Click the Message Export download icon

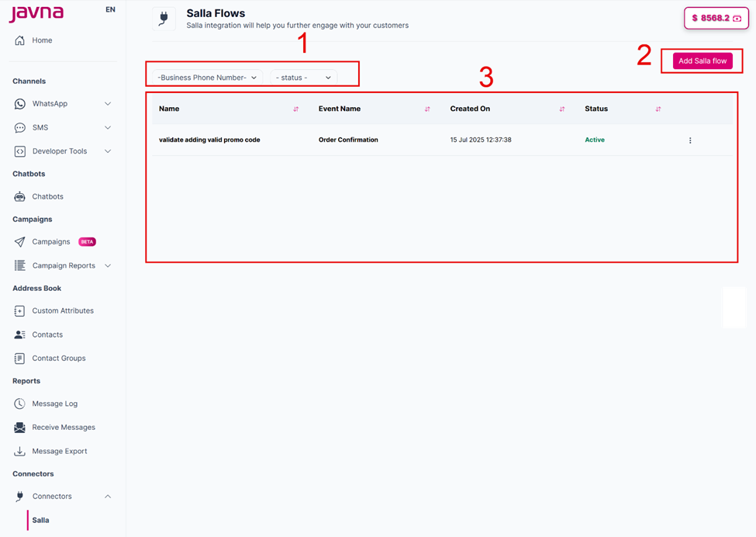coord(19,451)
